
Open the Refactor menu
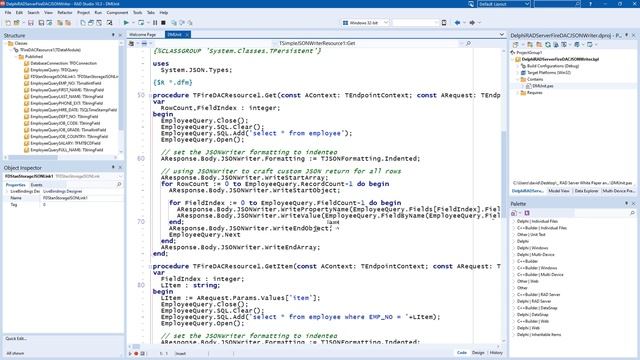pos(64,13)
